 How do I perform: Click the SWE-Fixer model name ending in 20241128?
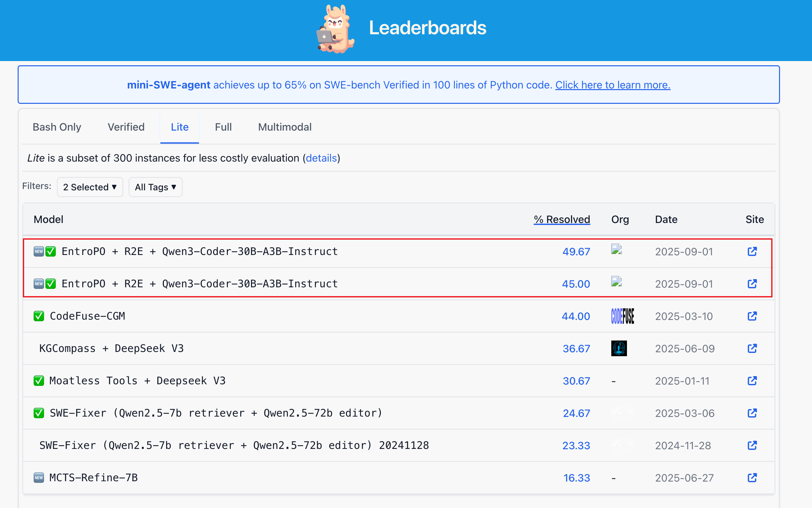pos(234,445)
